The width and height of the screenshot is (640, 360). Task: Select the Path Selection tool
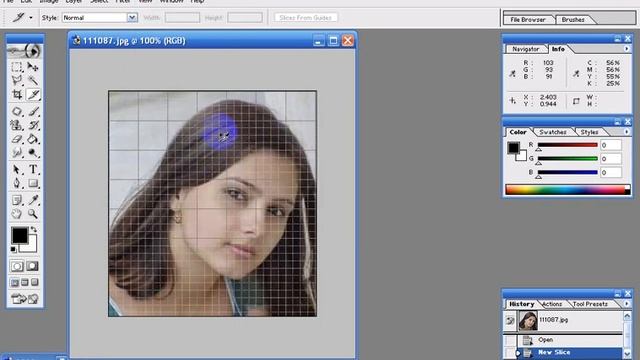17,169
